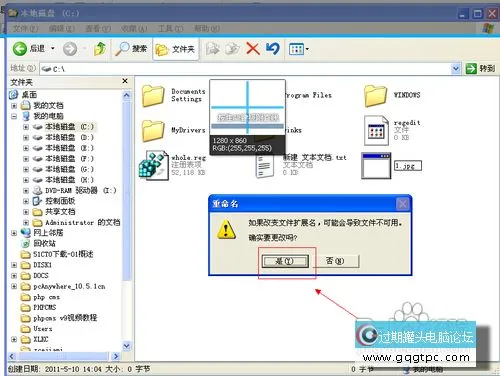Select the 51CTO下载-01概述 folder

(63, 254)
